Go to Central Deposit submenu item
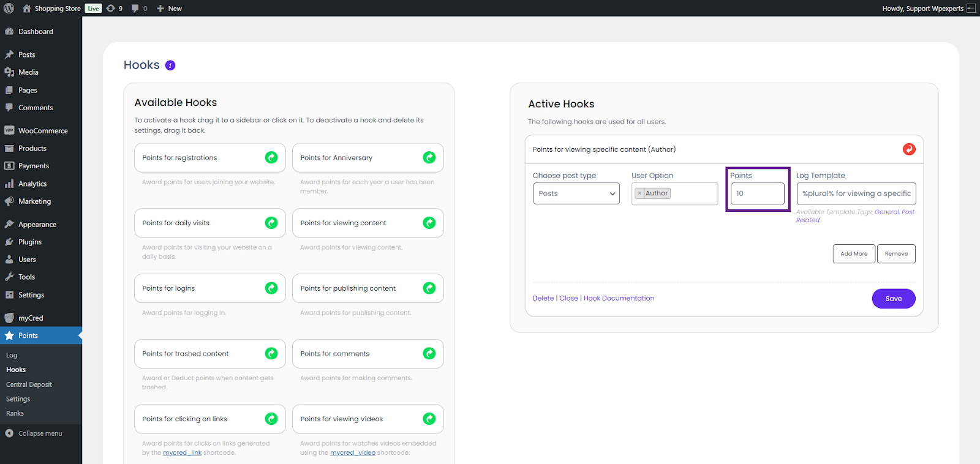The image size is (980, 464). [29, 384]
